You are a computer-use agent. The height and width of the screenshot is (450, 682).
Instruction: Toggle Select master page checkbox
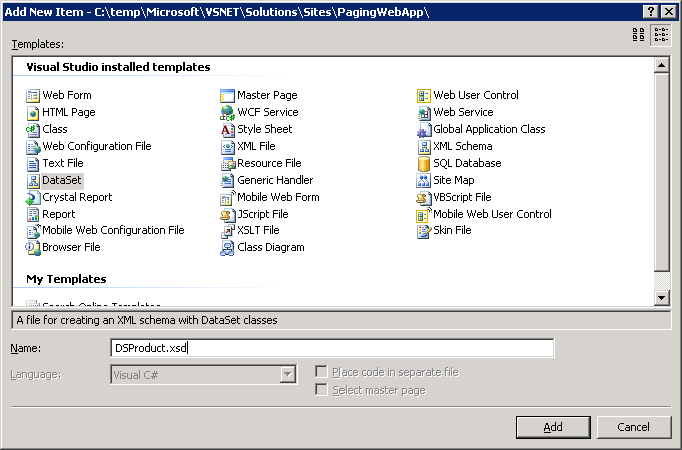tap(321, 390)
